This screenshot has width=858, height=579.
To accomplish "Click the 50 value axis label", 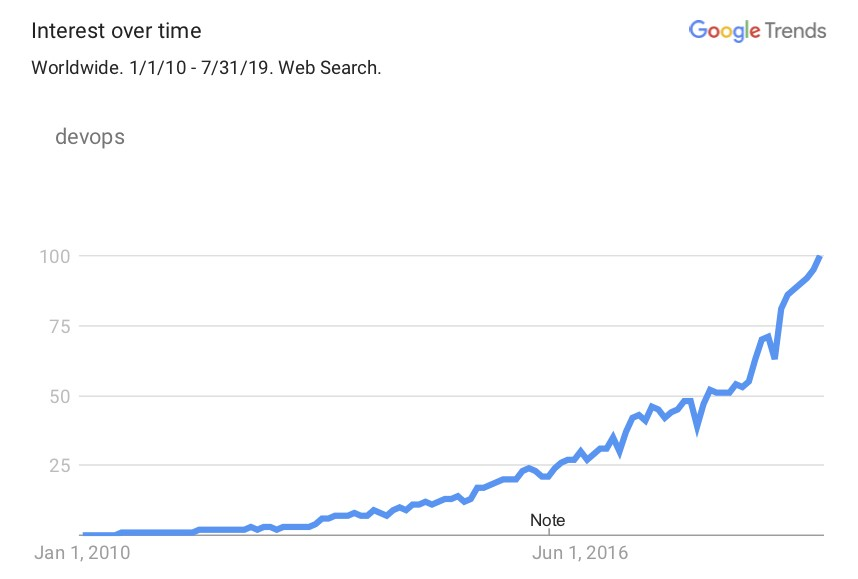I will [x=60, y=396].
